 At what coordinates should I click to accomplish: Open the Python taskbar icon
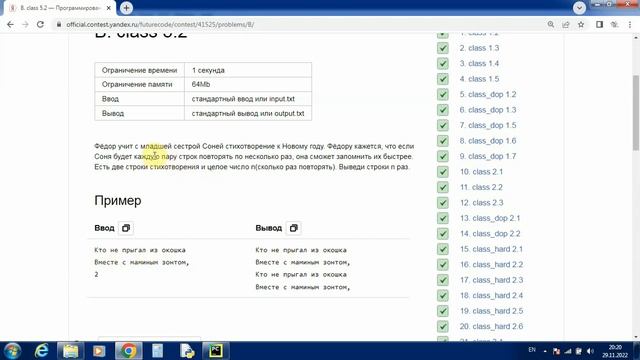(187, 351)
